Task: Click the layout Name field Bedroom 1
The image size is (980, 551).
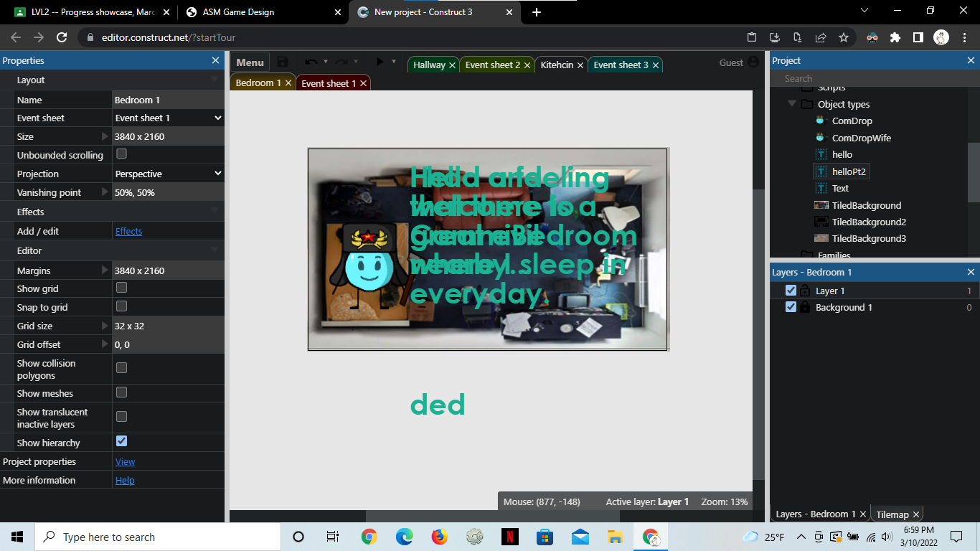Action: point(168,100)
